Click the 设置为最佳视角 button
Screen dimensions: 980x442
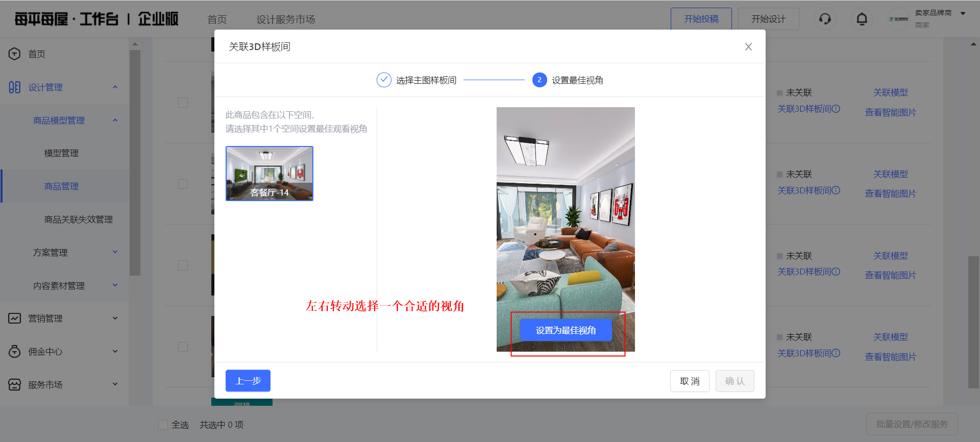566,330
